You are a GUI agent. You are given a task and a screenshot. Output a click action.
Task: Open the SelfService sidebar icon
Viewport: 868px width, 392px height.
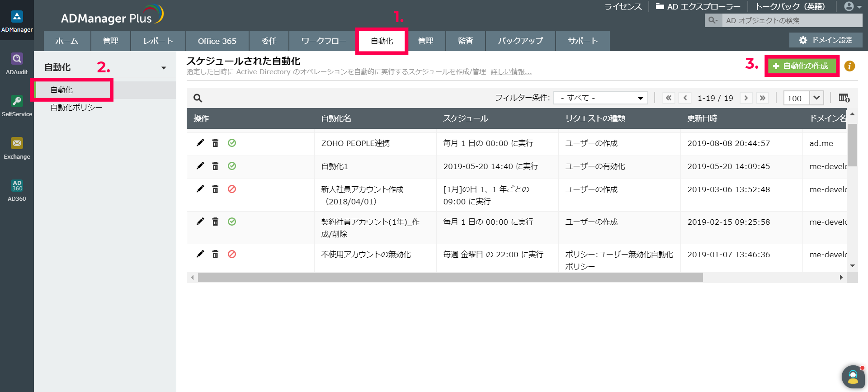tap(17, 106)
